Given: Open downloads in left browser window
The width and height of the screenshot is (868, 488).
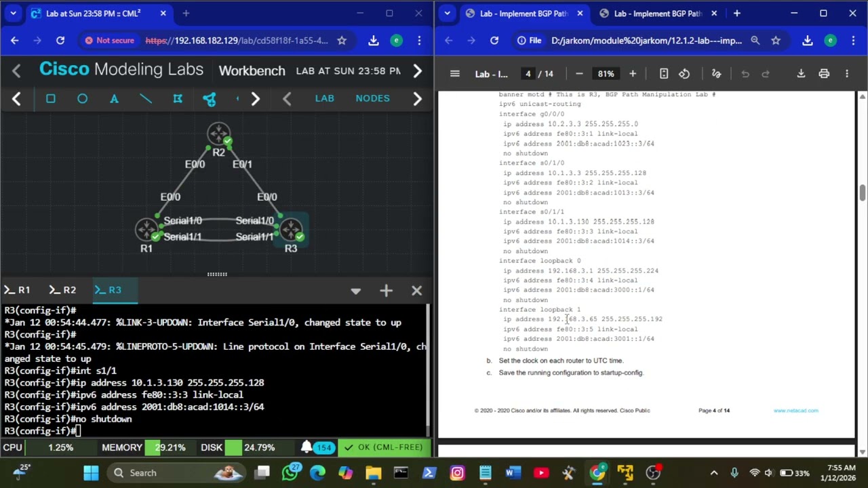Looking at the screenshot, I should pyautogui.click(x=374, y=41).
